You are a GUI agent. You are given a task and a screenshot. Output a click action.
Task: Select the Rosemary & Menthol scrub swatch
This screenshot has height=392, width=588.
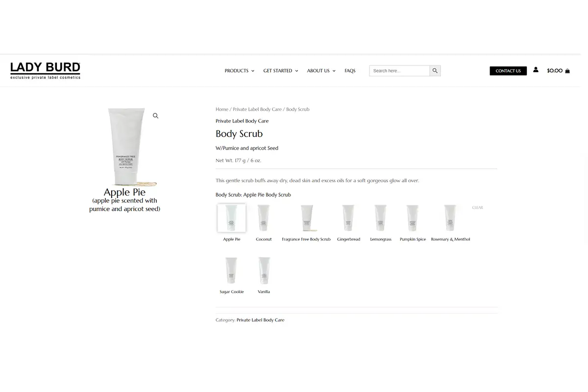click(450, 218)
